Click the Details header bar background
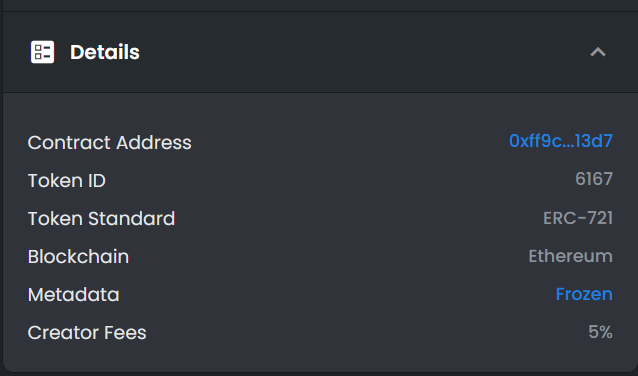638x376 pixels. pos(321,52)
